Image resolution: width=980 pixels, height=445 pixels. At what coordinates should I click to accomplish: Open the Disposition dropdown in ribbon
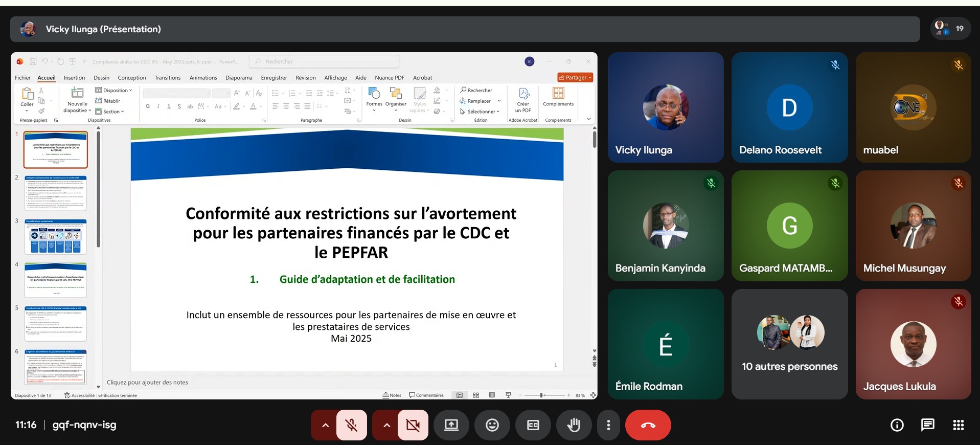point(114,91)
